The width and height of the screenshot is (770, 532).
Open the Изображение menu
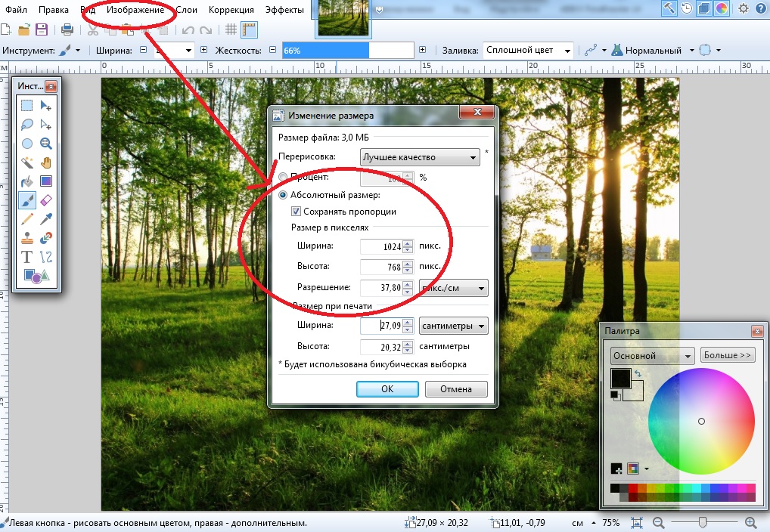(x=135, y=10)
